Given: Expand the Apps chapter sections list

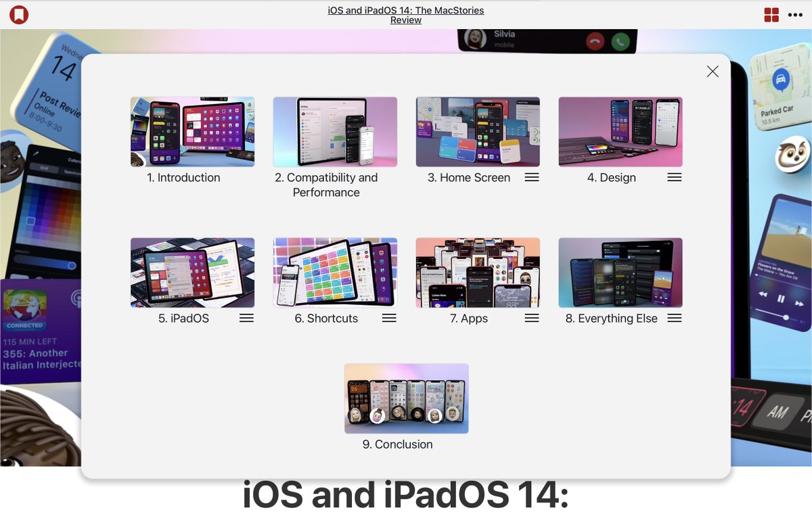Looking at the screenshot, I should 532,318.
